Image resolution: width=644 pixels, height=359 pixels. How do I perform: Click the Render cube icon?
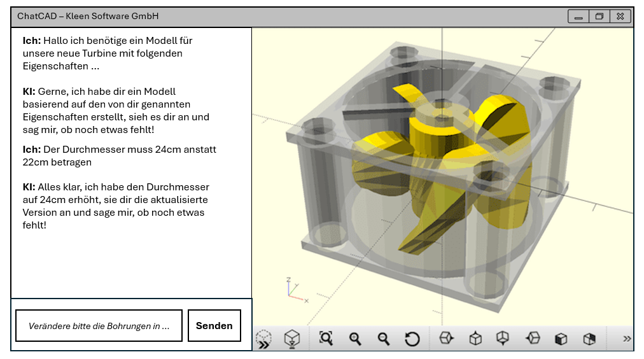(292, 339)
